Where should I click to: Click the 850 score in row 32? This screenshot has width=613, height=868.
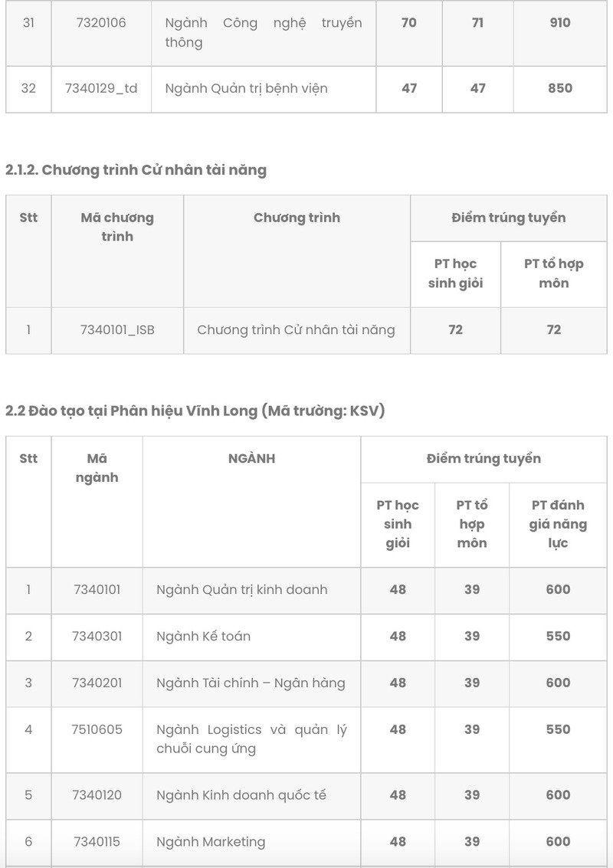click(560, 89)
